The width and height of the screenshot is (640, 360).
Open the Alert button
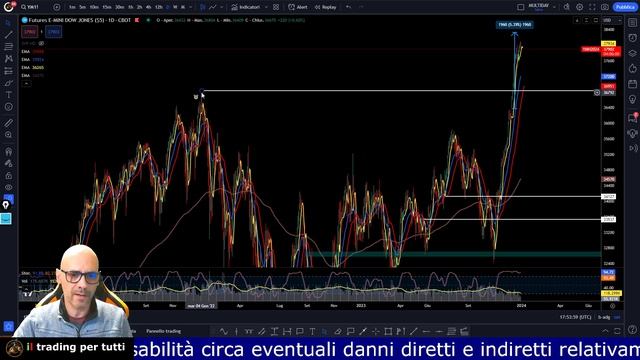click(298, 7)
